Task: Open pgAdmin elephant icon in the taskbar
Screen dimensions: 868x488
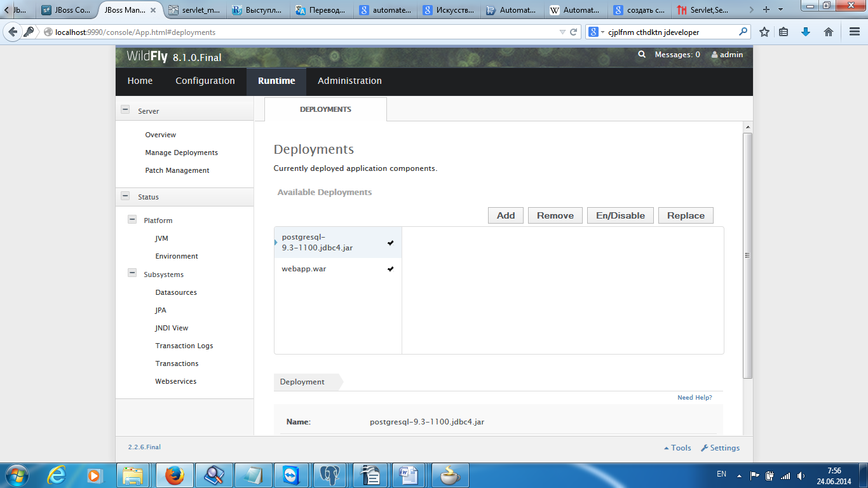Action: (x=331, y=475)
